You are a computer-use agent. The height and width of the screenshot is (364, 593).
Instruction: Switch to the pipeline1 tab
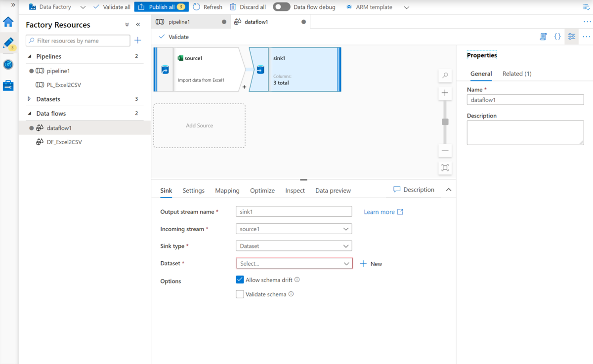tap(191, 22)
